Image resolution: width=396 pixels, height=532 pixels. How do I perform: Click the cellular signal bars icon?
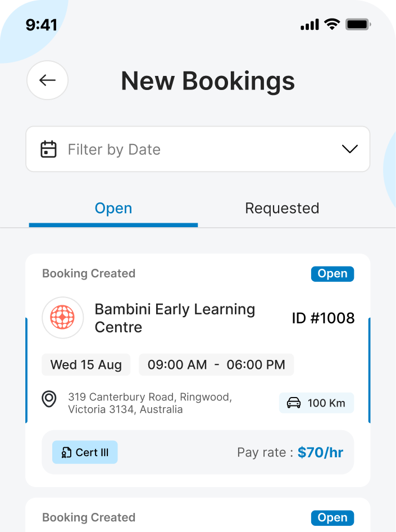(309, 25)
